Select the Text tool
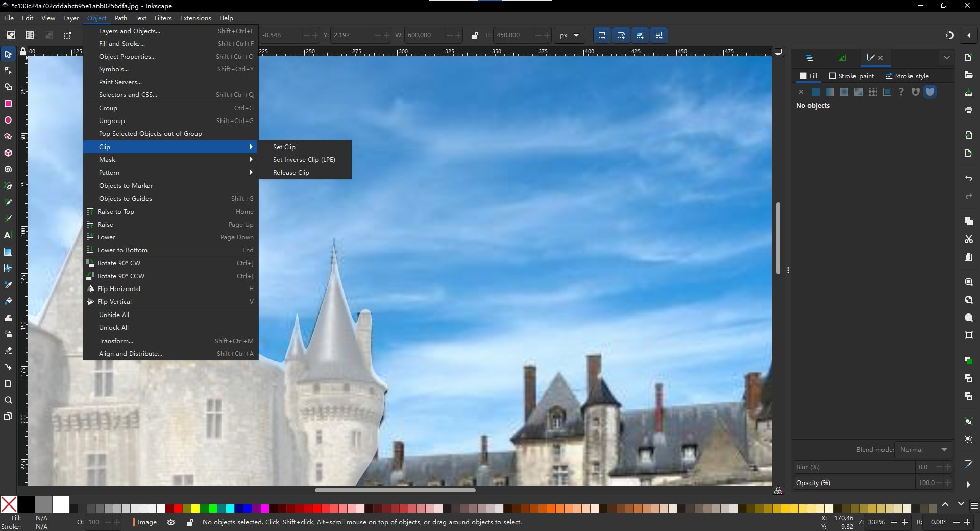 click(8, 235)
